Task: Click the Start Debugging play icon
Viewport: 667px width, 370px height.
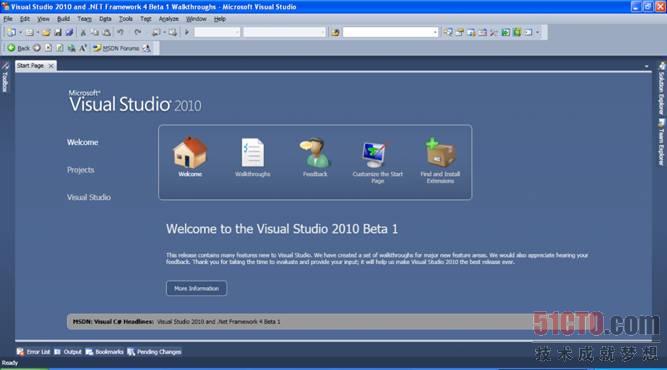Action: coord(187,32)
